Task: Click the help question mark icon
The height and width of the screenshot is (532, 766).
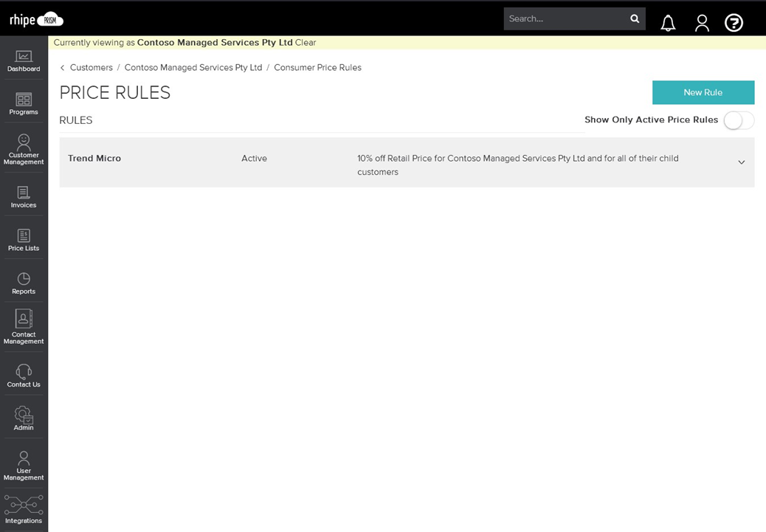Action: pyautogui.click(x=734, y=22)
